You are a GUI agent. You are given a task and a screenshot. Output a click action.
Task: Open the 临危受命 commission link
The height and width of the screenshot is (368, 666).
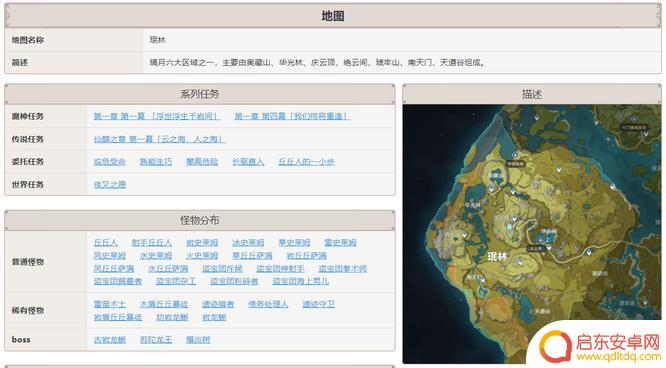(x=110, y=161)
